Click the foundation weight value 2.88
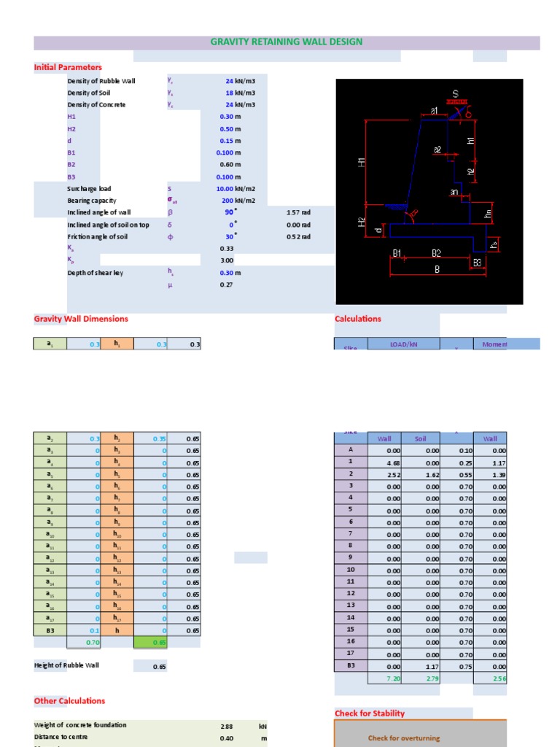 pyautogui.click(x=227, y=727)
